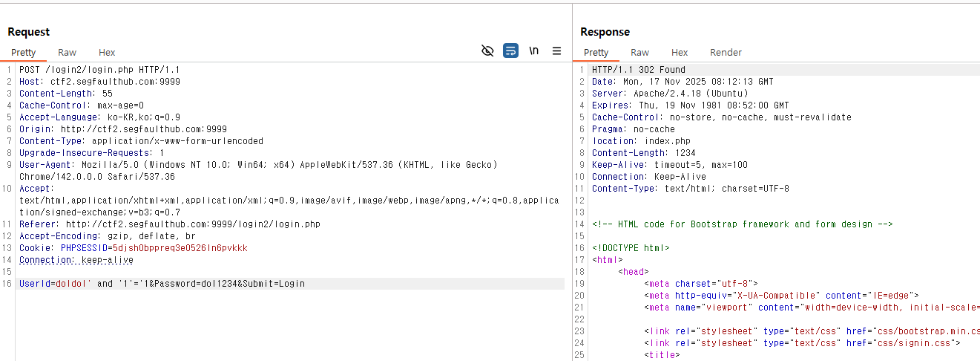This screenshot has width=980, height=361.
Task: Click the location: index.php response header
Action: 631,141
